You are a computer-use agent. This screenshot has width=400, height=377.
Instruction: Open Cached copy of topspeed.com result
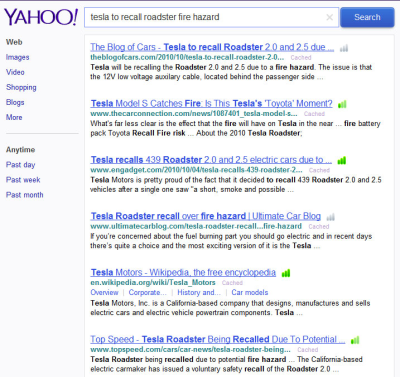pos(308,350)
